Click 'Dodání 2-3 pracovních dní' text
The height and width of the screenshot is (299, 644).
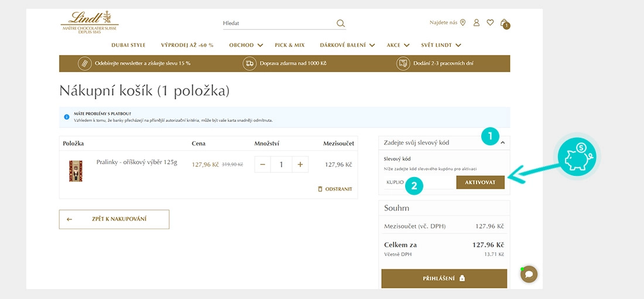pos(443,64)
